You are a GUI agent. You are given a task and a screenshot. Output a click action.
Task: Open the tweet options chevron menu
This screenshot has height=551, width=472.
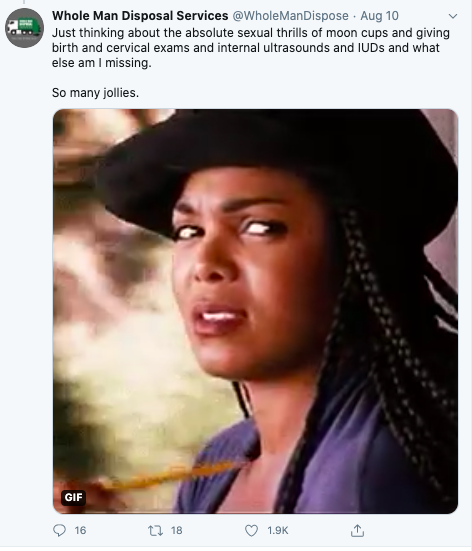[x=453, y=16]
